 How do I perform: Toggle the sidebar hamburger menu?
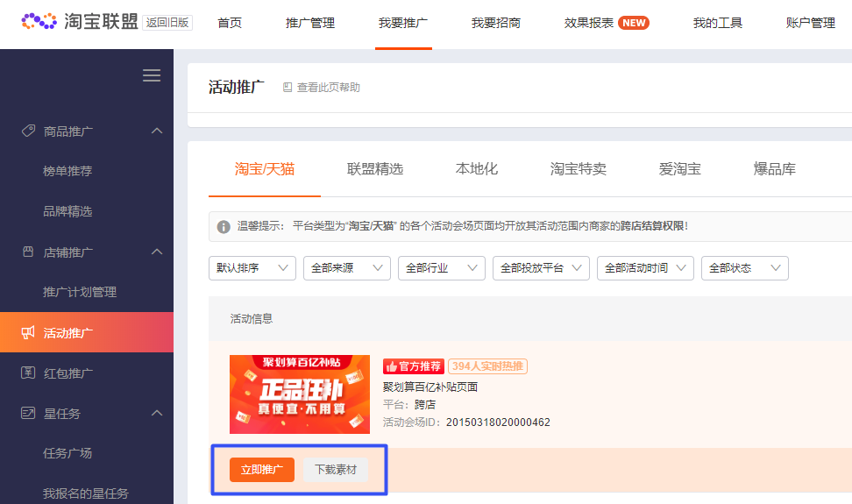(x=152, y=75)
